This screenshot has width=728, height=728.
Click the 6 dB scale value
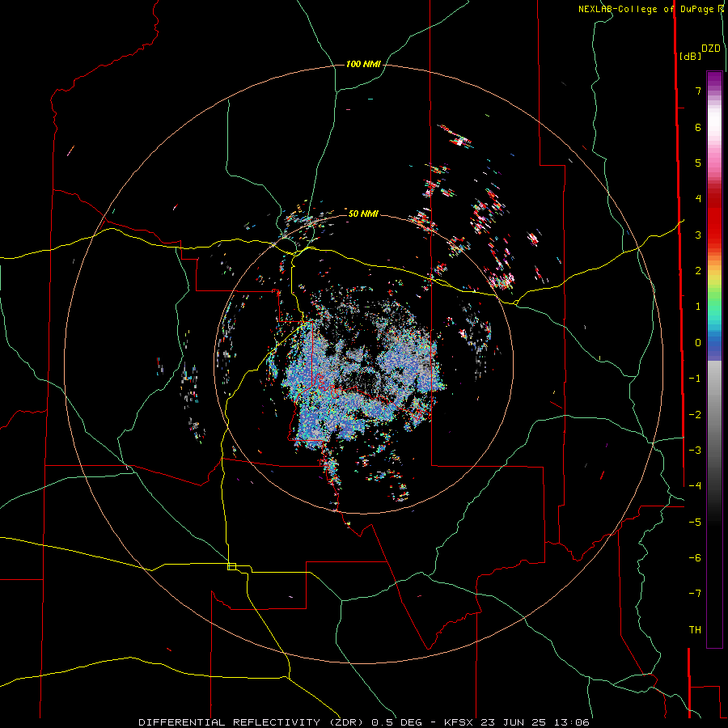coord(698,127)
